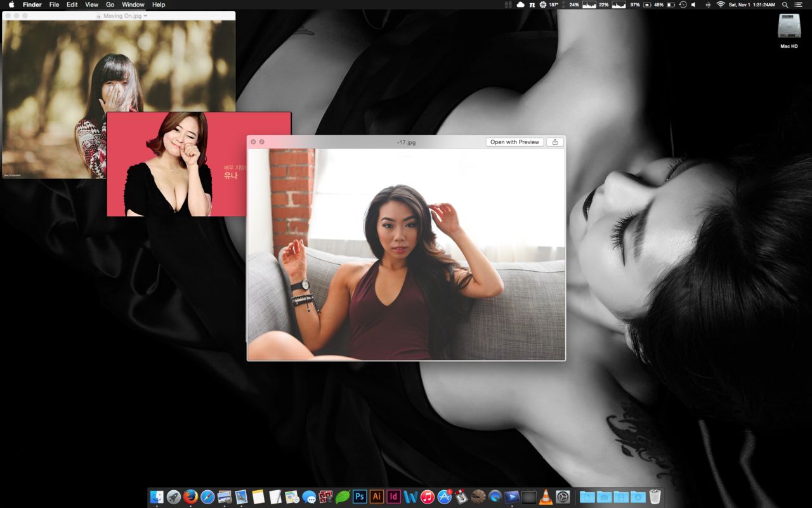The width and height of the screenshot is (812, 508).
Task: Open iTunes music icon in dock
Action: pyautogui.click(x=428, y=497)
